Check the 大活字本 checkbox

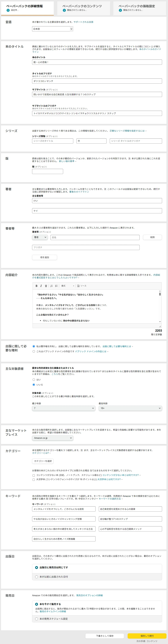pyautogui.click(x=34, y=480)
